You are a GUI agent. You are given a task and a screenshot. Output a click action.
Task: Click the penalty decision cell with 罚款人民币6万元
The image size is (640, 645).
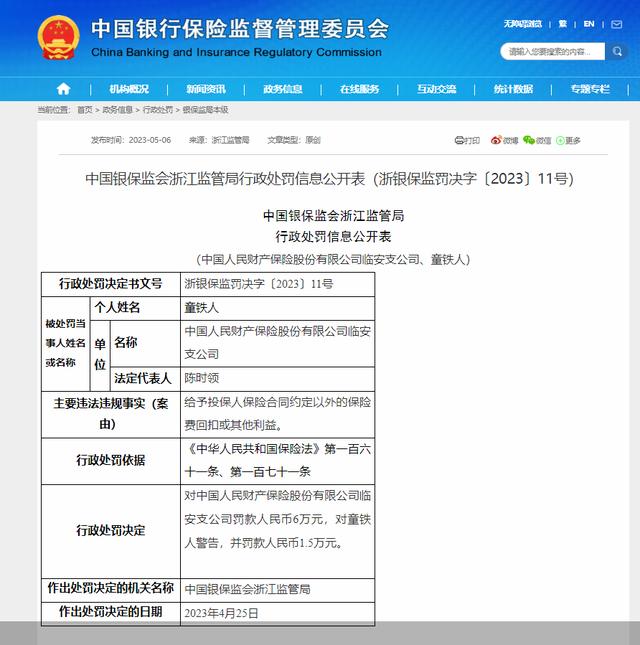coord(278,531)
